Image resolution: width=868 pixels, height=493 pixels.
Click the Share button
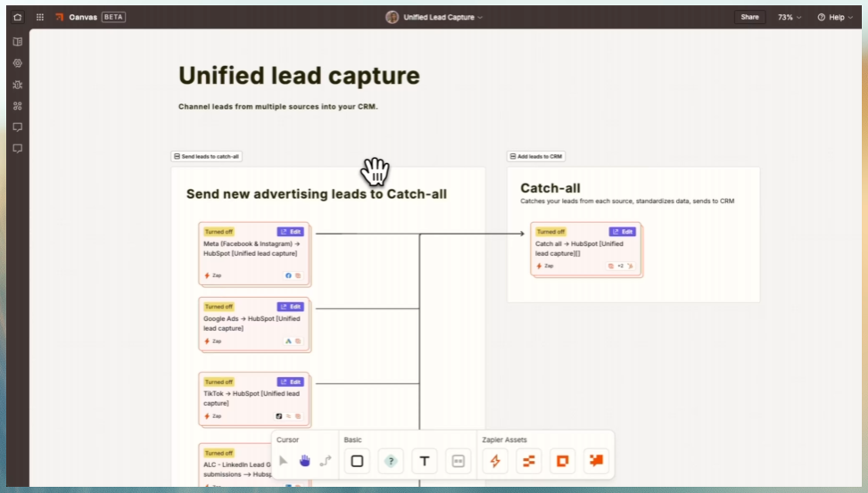click(749, 17)
